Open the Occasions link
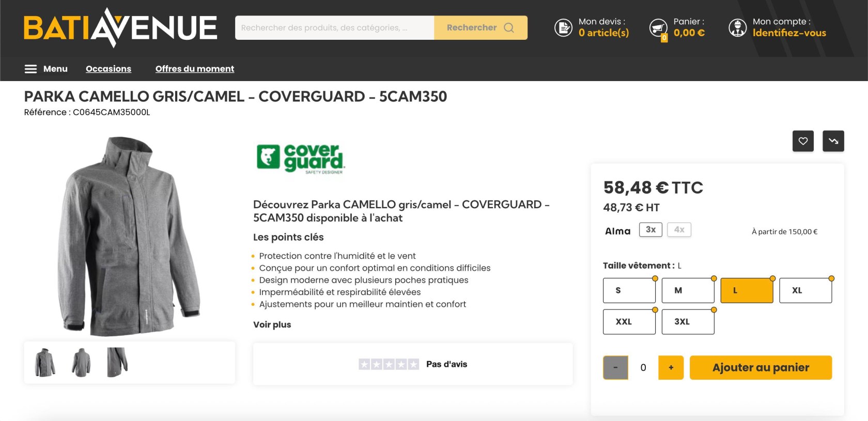This screenshot has width=868, height=421. (109, 69)
